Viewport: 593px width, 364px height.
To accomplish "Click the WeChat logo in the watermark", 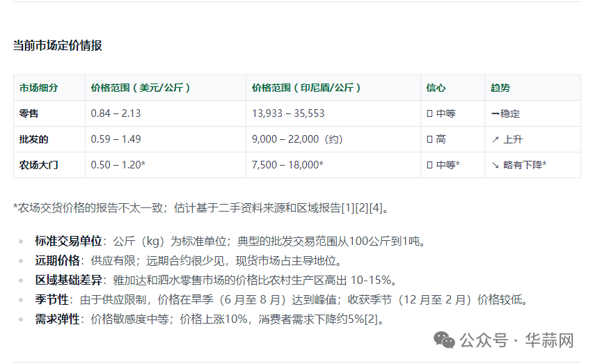I will [x=445, y=339].
